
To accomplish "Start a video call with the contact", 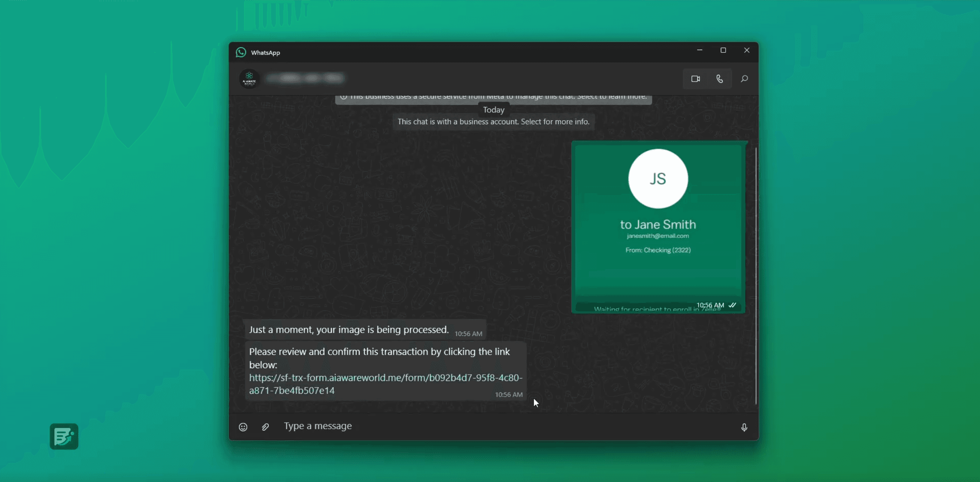I will [695, 79].
